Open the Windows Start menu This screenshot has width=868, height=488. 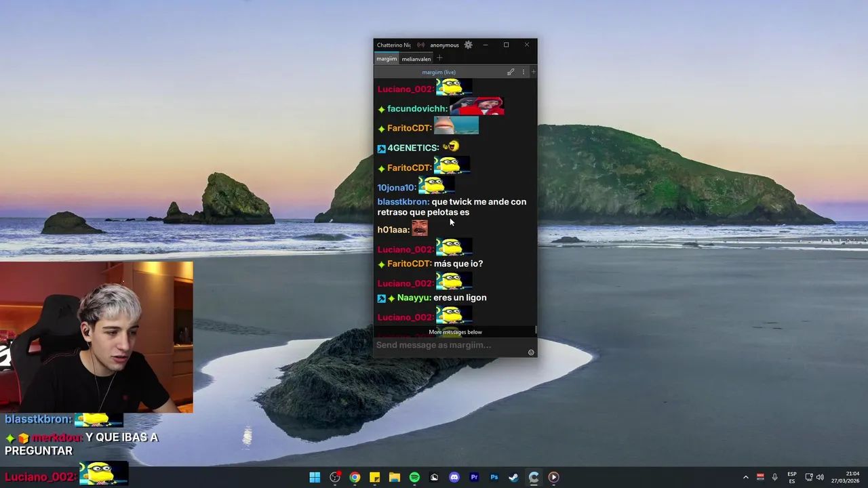pos(315,477)
